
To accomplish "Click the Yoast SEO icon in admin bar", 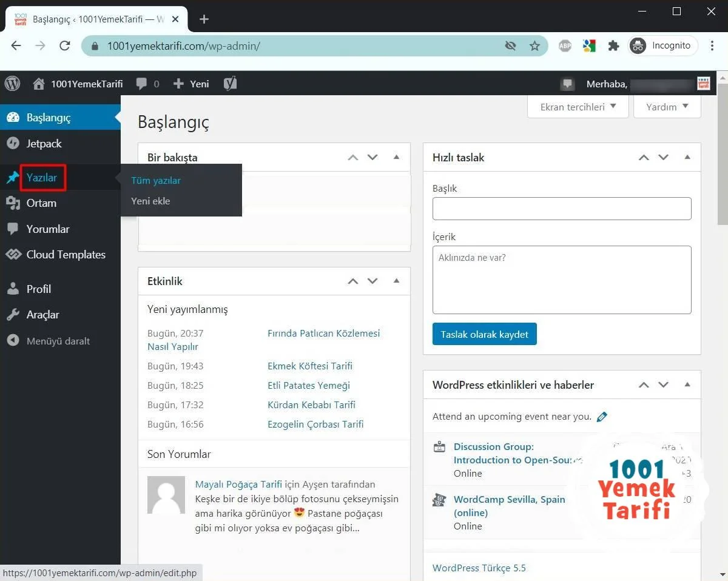I will (x=230, y=84).
